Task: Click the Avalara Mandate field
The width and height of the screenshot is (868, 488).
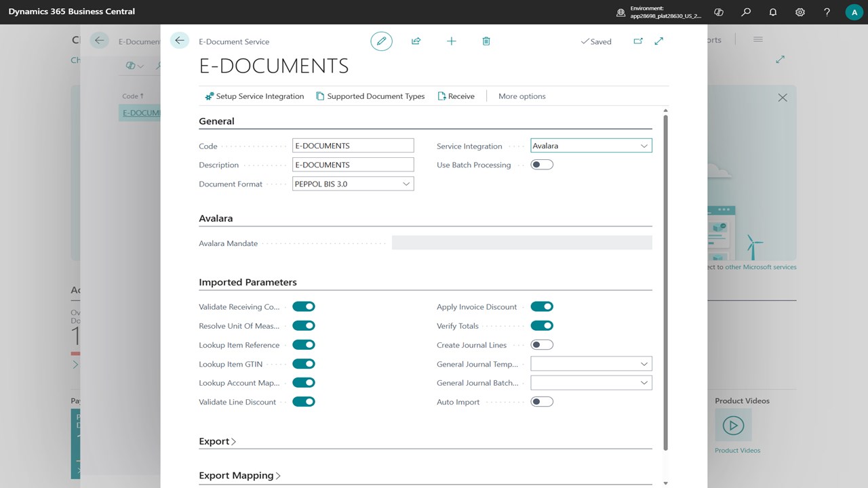Action: point(521,243)
